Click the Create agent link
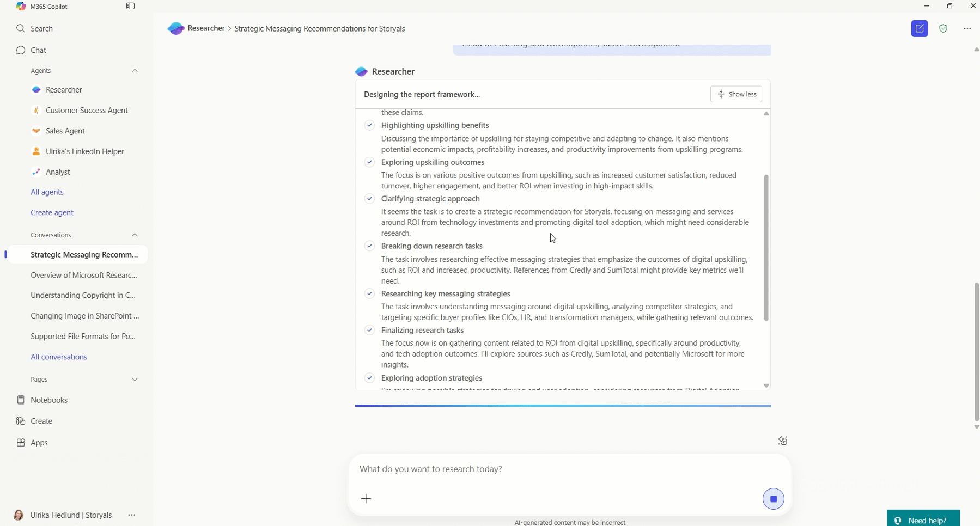980x526 pixels. pos(52,213)
